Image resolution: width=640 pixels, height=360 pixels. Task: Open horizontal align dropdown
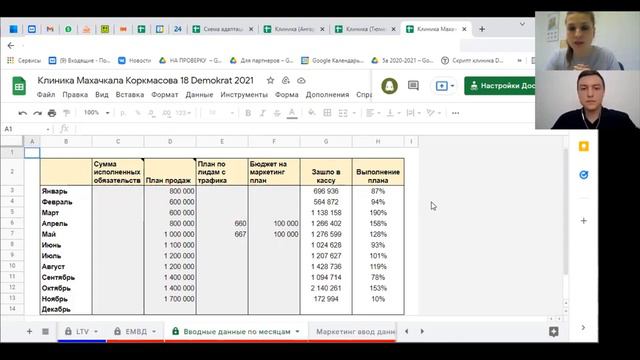(373, 113)
